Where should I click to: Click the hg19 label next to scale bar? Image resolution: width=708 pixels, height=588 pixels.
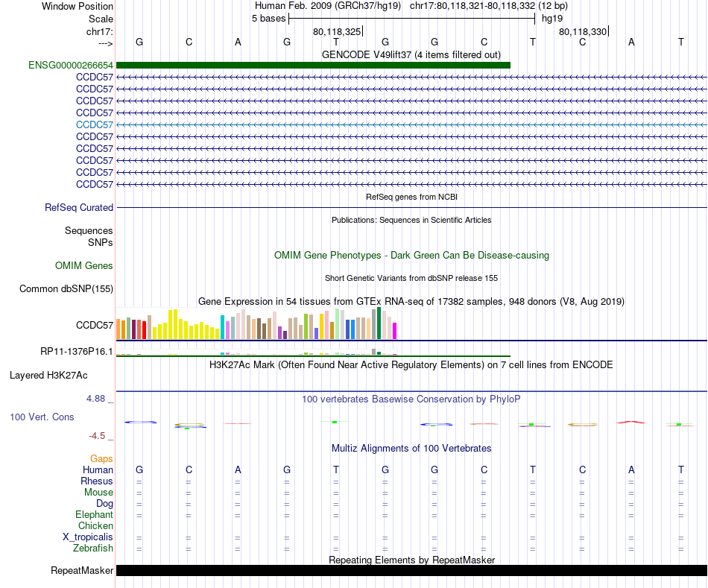(552, 19)
